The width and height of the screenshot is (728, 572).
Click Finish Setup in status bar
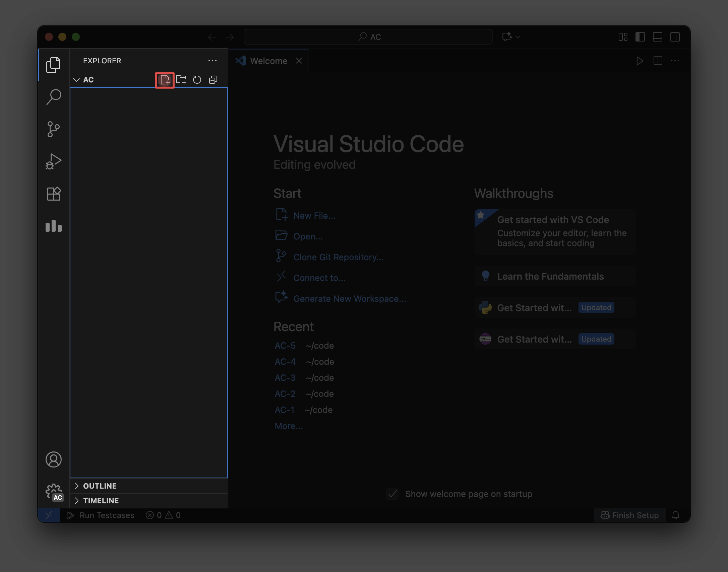click(x=630, y=515)
